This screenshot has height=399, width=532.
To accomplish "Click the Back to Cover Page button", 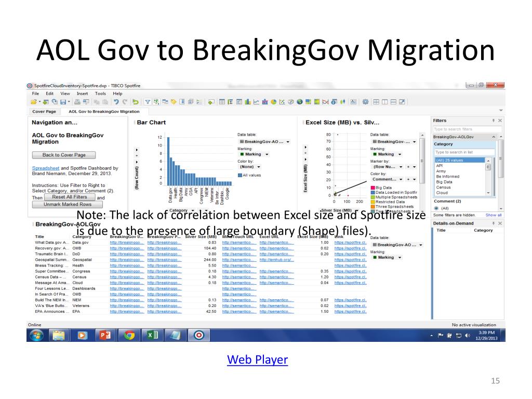I will [x=64, y=155].
